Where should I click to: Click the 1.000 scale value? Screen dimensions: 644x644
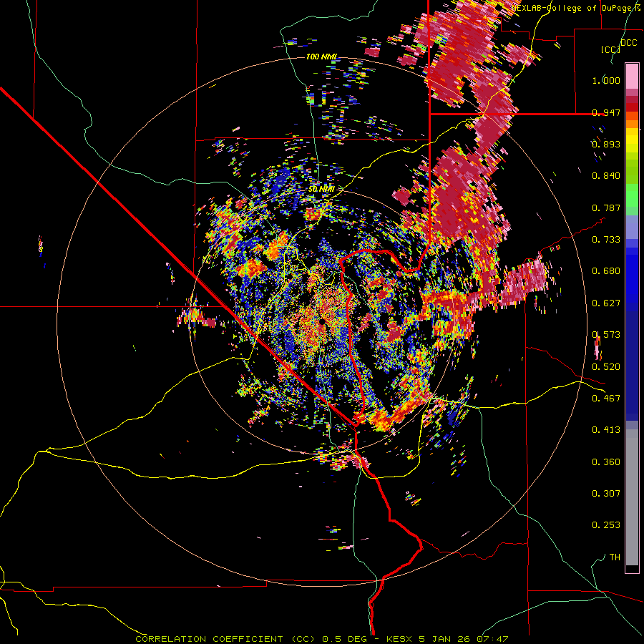606,80
